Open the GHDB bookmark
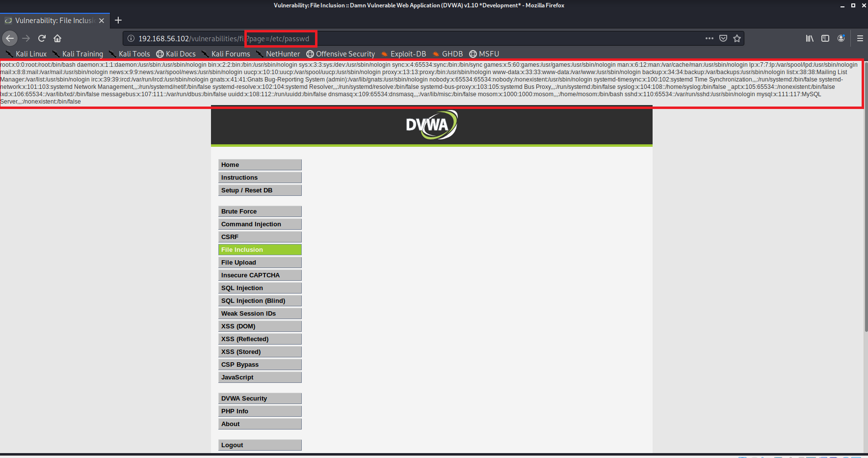Viewport: 868px width, 458px height. point(447,54)
